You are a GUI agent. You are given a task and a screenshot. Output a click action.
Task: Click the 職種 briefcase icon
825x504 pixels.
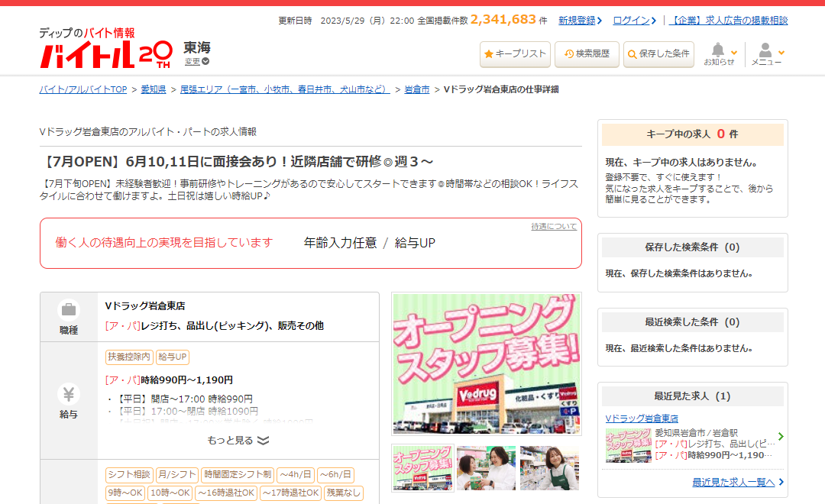(69, 310)
